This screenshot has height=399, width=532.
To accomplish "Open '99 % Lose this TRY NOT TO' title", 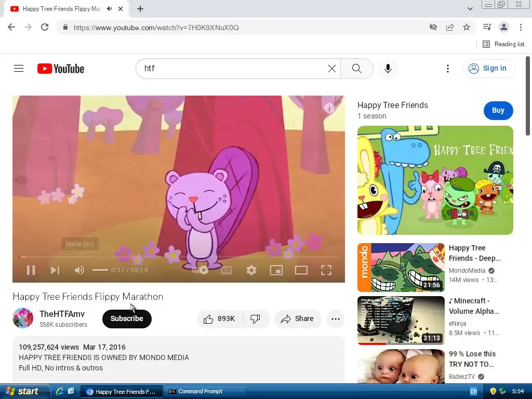I will coord(472,359).
